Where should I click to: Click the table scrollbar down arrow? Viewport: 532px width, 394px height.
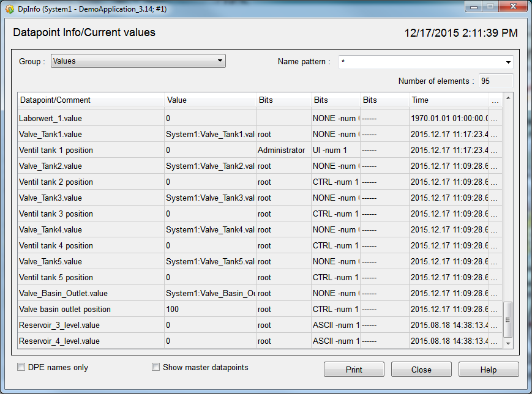[x=508, y=344]
